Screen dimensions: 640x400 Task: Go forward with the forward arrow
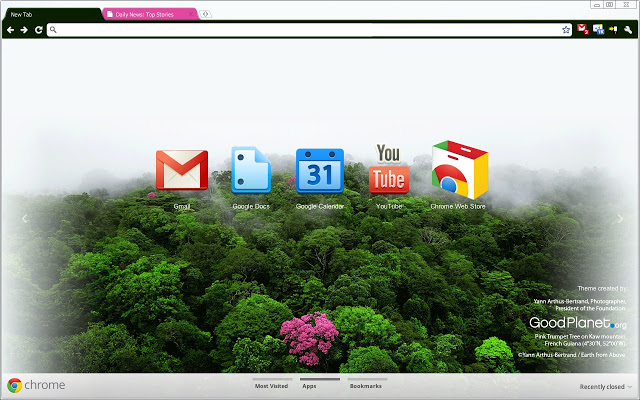click(x=24, y=30)
